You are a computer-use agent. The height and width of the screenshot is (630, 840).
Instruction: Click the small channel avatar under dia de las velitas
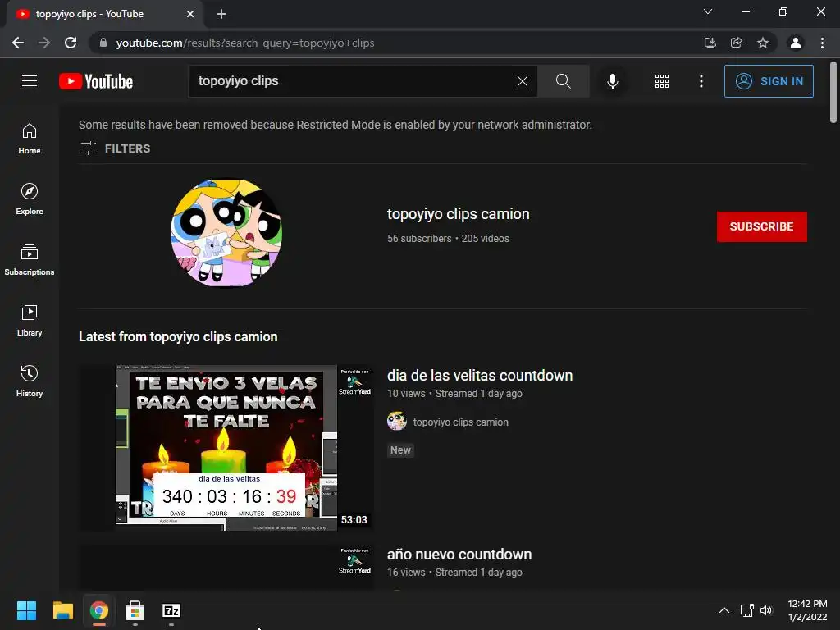[397, 421]
